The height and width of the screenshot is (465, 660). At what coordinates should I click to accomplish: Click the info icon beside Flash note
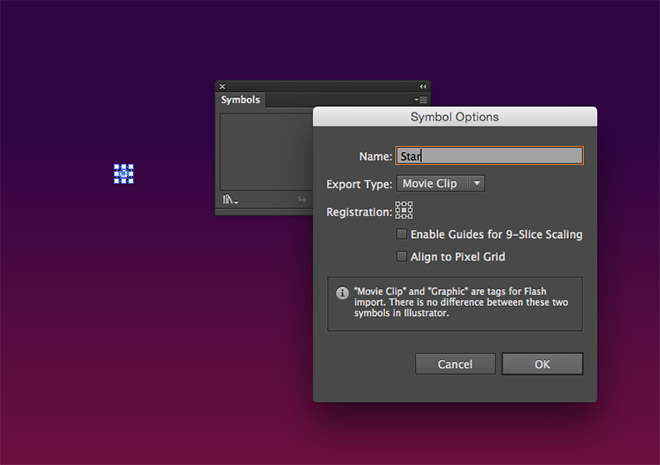(x=342, y=292)
